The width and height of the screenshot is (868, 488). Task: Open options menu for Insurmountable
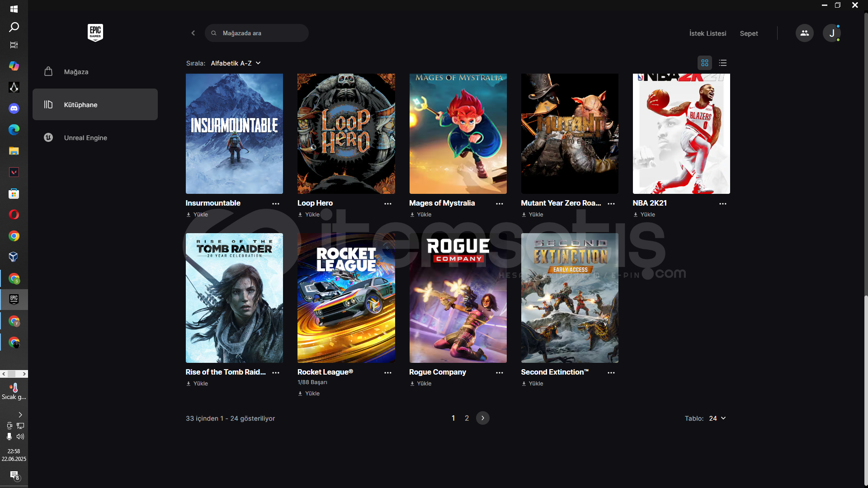pyautogui.click(x=276, y=204)
